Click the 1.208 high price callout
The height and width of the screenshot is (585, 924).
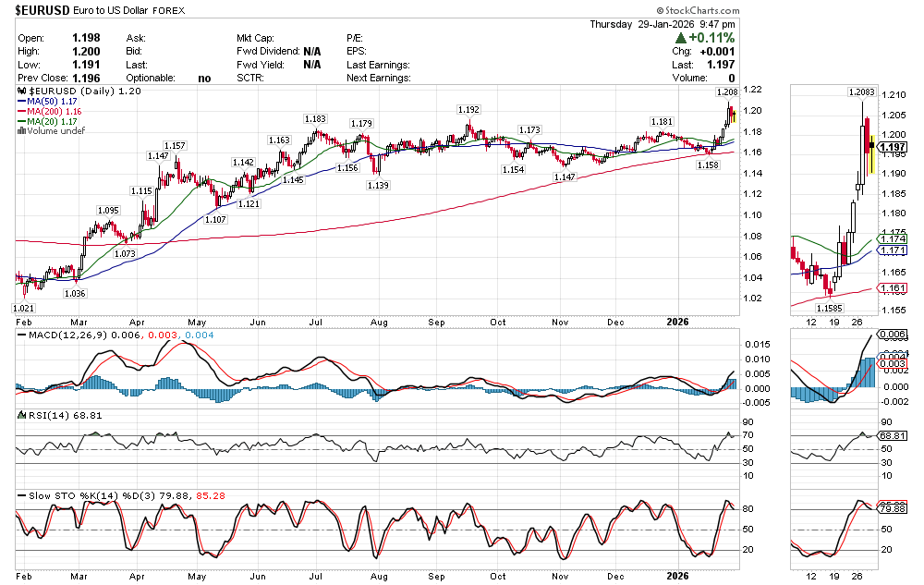[726, 93]
